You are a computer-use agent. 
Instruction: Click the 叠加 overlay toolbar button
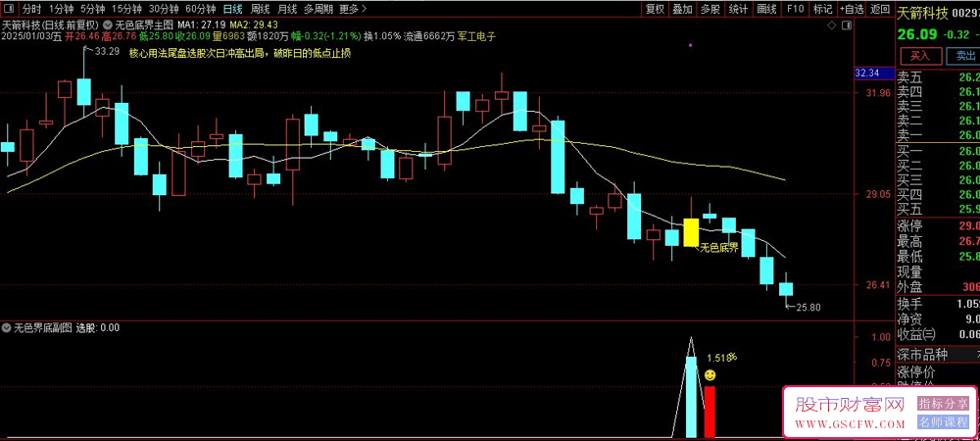click(x=682, y=9)
